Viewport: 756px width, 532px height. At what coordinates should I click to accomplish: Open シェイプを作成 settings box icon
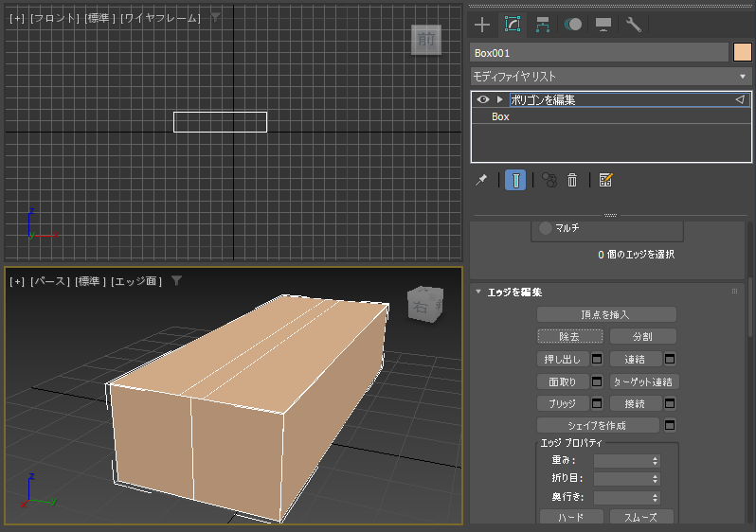pos(670,425)
